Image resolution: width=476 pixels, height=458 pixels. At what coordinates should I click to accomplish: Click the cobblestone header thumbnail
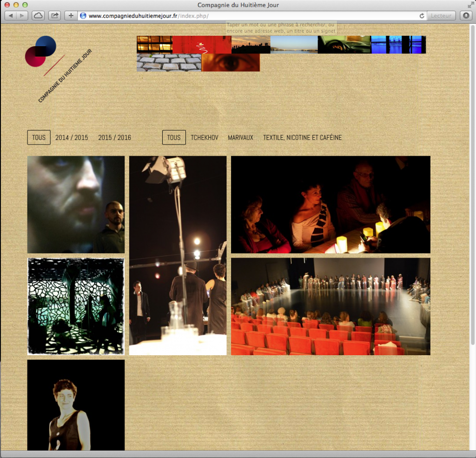[169, 62]
